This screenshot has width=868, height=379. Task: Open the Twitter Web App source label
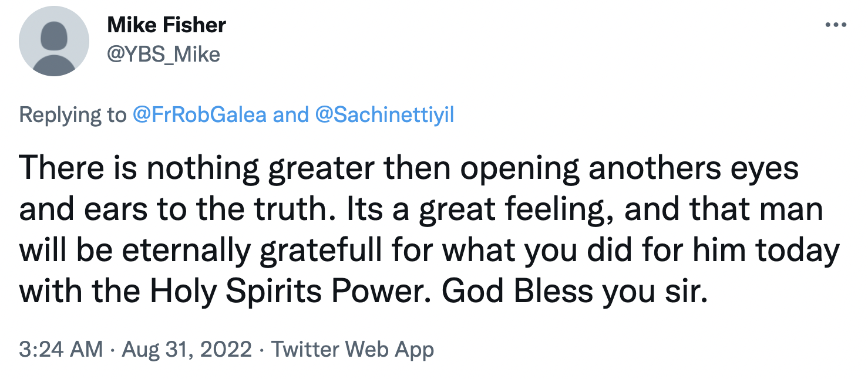click(x=352, y=350)
